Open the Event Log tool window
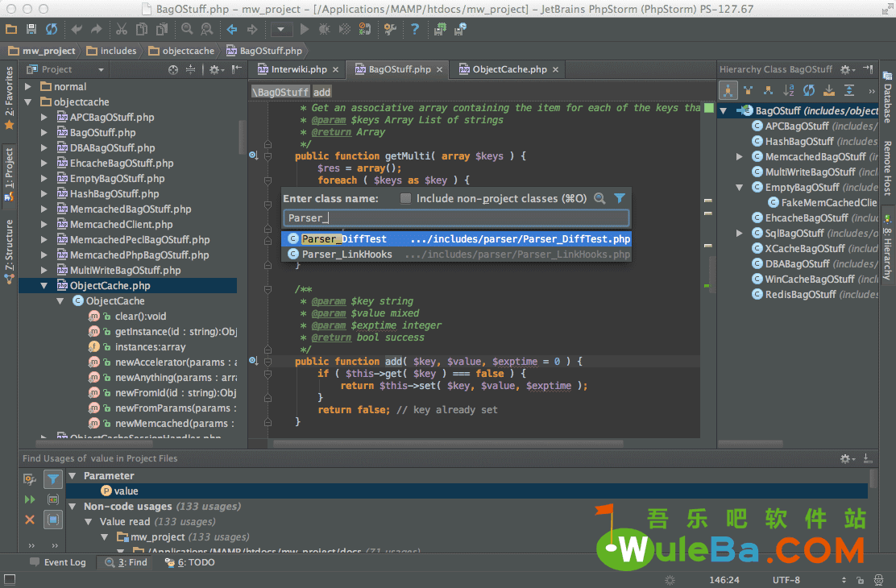Viewport: 896px width, 588px height. [x=58, y=562]
